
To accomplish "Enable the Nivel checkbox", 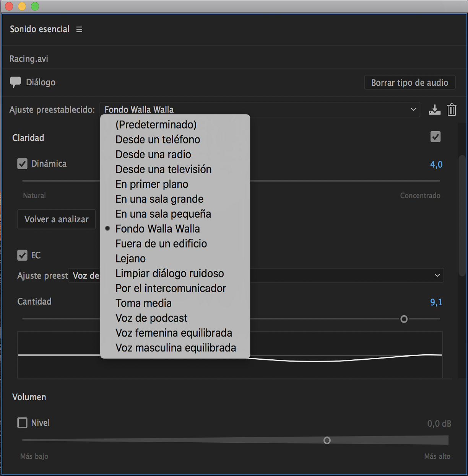I will click(23, 423).
